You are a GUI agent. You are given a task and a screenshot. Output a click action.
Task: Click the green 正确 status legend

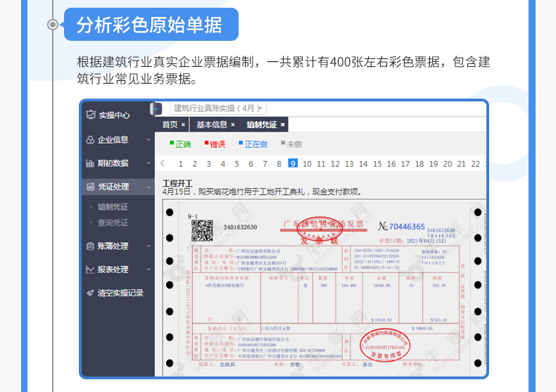(180, 144)
